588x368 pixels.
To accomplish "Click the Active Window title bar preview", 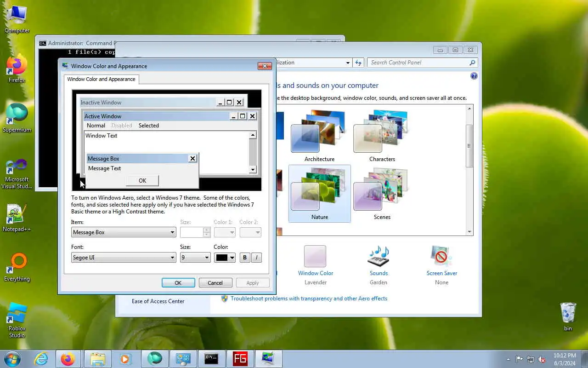I will (156, 116).
